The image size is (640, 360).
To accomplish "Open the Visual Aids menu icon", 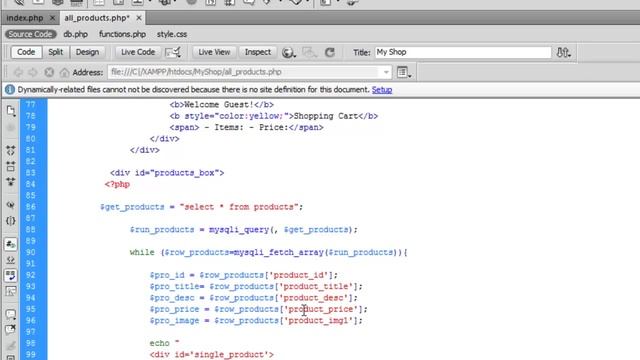I will pyautogui.click(x=310, y=52).
